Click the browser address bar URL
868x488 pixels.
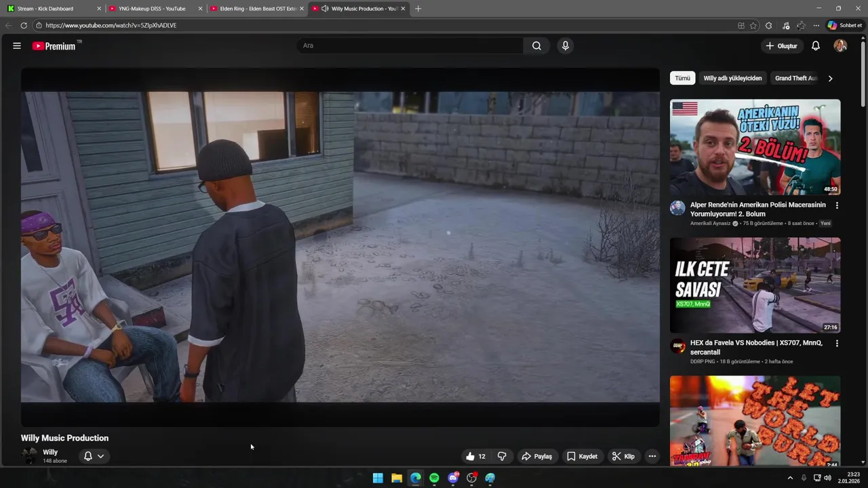coord(111,26)
